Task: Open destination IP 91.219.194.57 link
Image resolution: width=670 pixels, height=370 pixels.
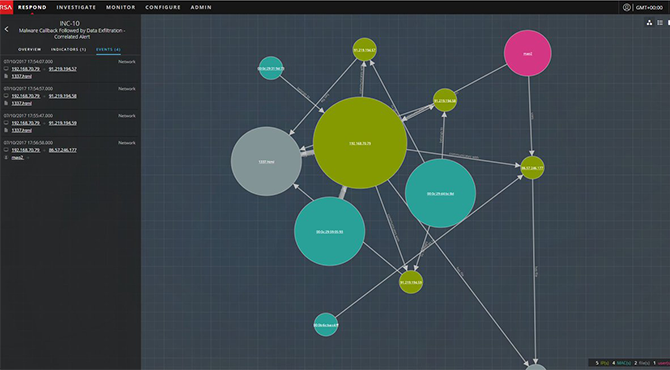Action: (x=63, y=69)
